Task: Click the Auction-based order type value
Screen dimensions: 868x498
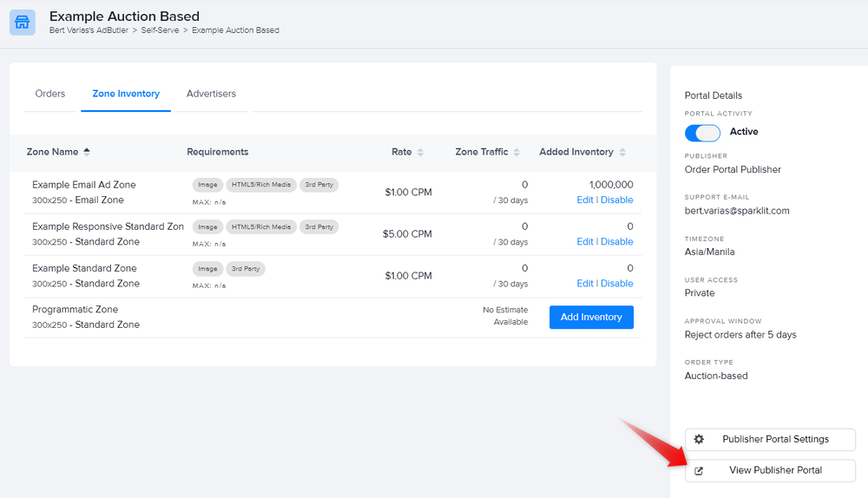Action: pyautogui.click(x=716, y=376)
